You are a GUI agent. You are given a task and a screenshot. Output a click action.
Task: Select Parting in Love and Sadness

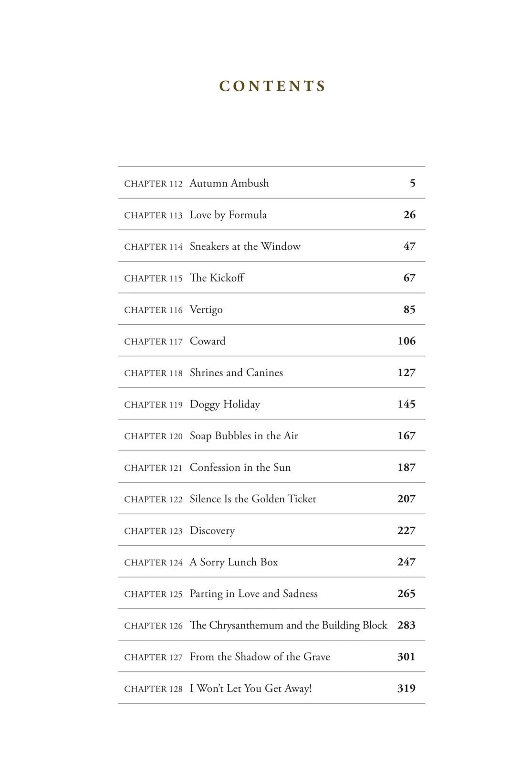(271, 593)
